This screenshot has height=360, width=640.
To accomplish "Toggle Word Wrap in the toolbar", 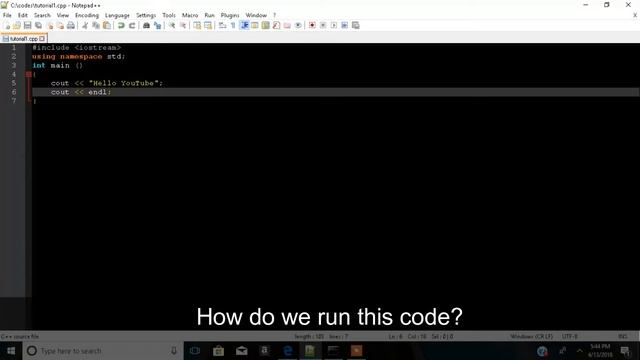I will coord(222,25).
